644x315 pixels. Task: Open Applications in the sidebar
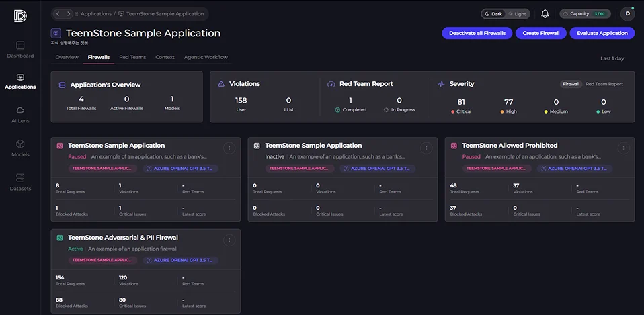click(20, 81)
